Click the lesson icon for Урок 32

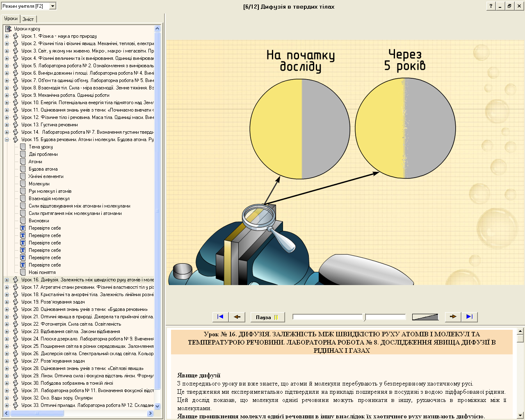16,398
